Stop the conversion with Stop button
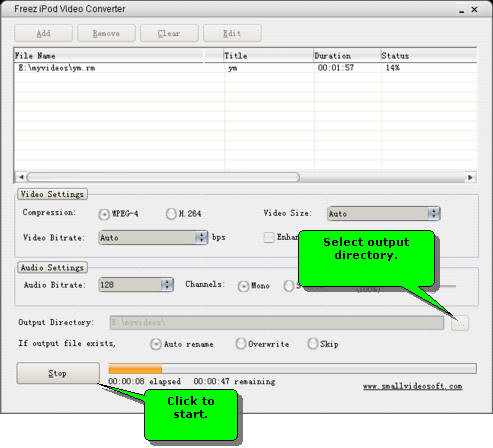This screenshot has width=493, height=448. [58, 373]
